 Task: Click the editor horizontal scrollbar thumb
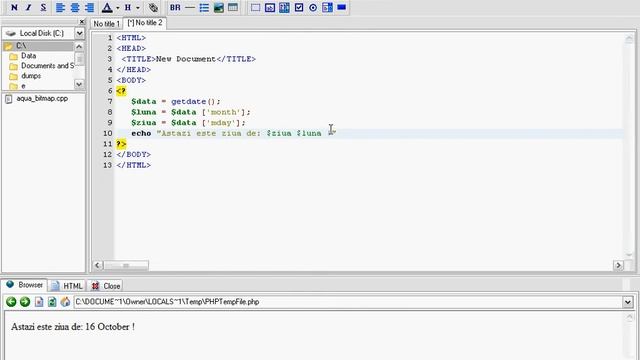(126, 265)
